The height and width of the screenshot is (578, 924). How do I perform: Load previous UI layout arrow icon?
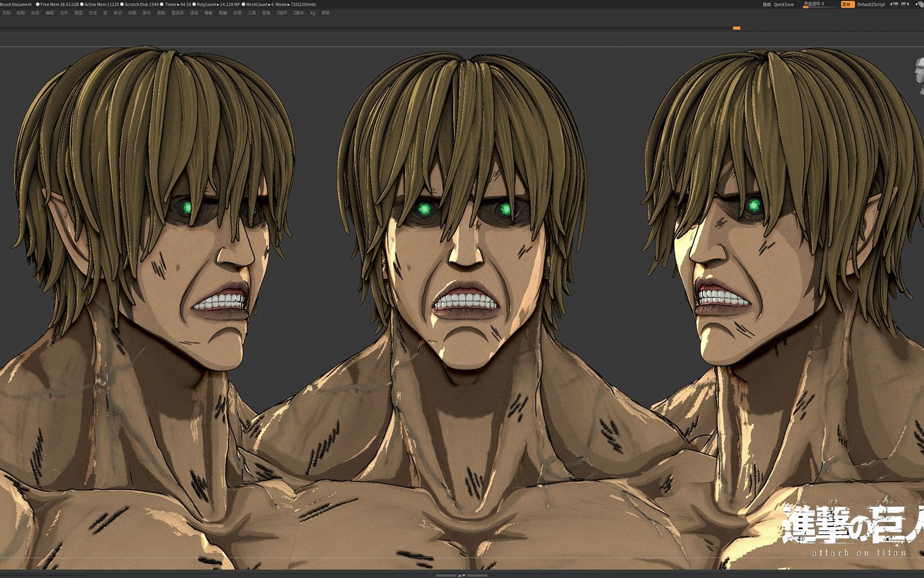click(895, 4)
